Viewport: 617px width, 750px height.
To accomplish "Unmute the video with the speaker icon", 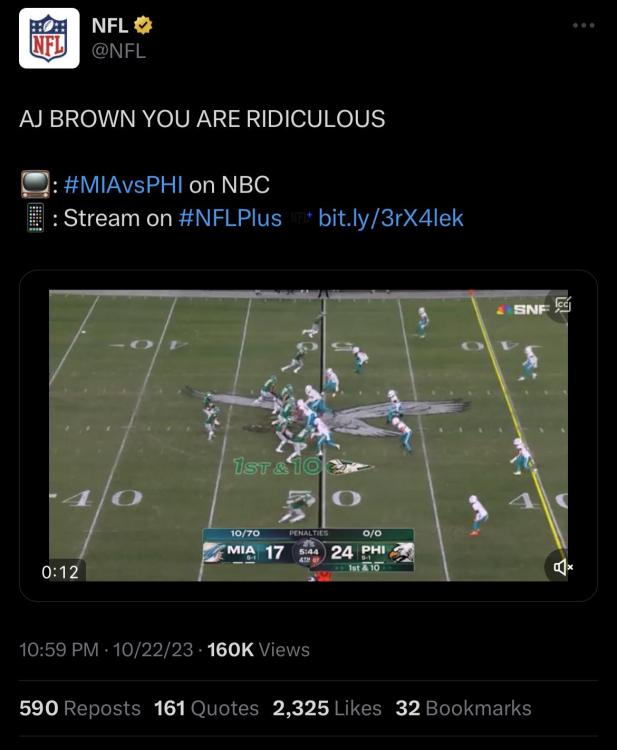I will 563,567.
